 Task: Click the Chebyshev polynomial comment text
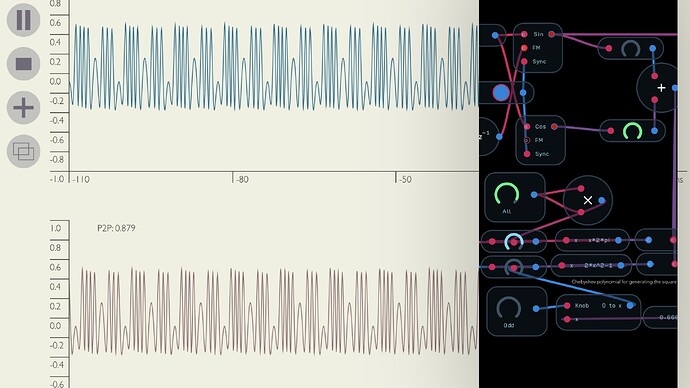pos(624,282)
